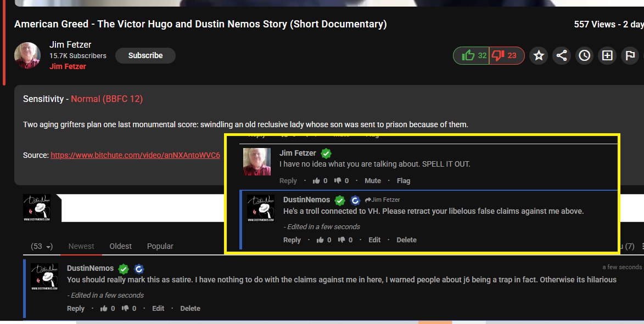The height and width of the screenshot is (324, 644).
Task: Expand the comment count (53) dropdown
Action: point(42,247)
